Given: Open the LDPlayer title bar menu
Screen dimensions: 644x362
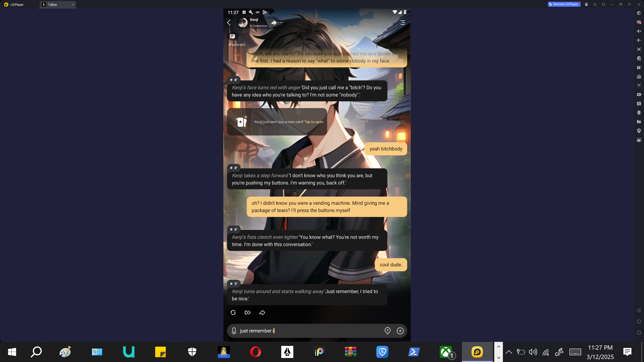Looking at the screenshot, I should [x=595, y=4].
